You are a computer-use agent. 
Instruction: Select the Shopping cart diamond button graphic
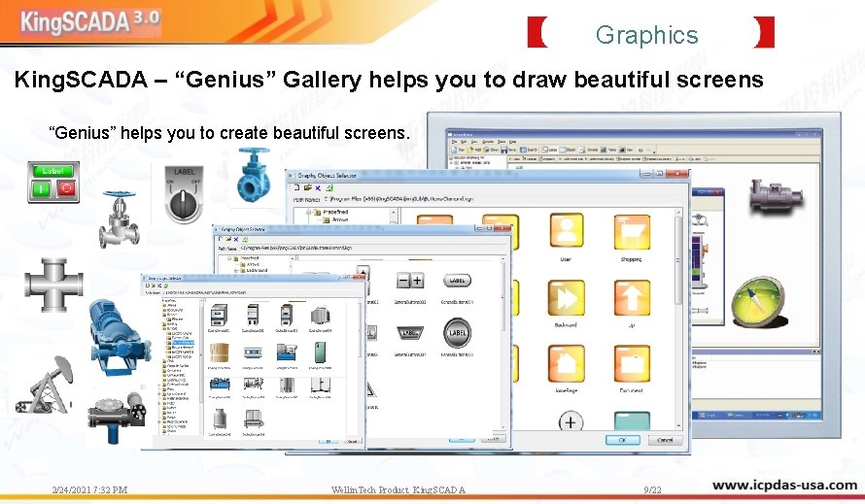point(632,231)
